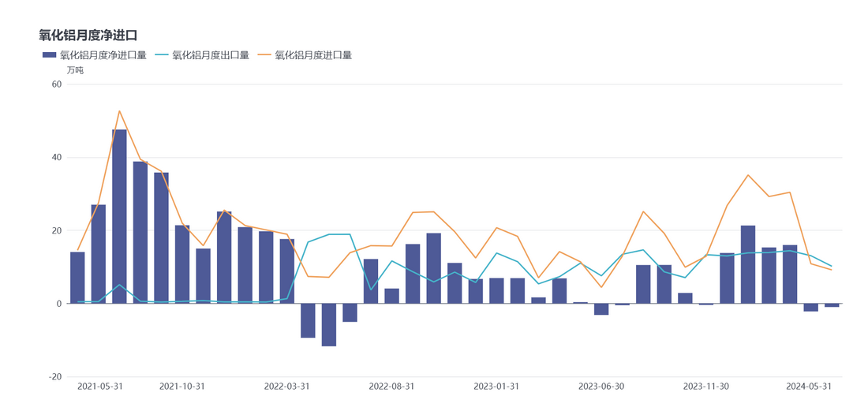Click the orange line legend swatch

click(x=266, y=54)
